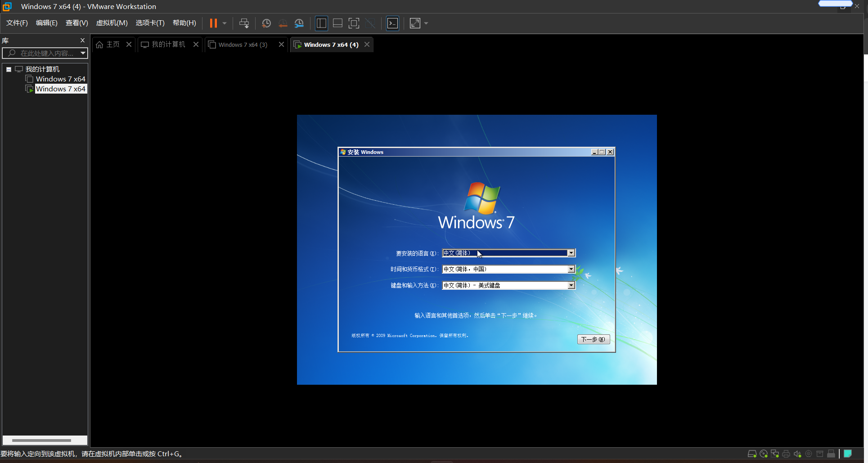Viewport: 868px width, 463px height.
Task: Open the 查看(V) menu
Action: (76, 23)
